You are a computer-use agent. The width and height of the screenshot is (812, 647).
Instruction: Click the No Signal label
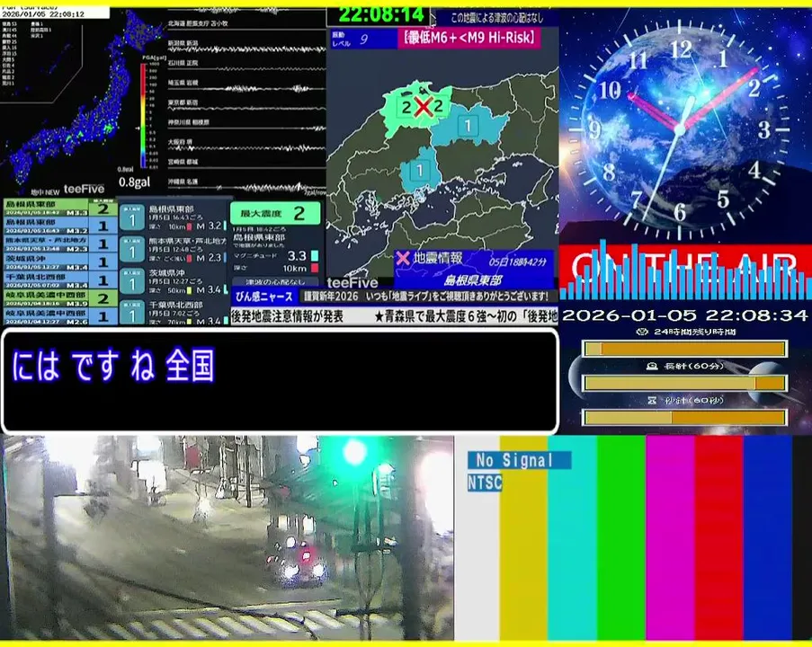click(x=520, y=460)
